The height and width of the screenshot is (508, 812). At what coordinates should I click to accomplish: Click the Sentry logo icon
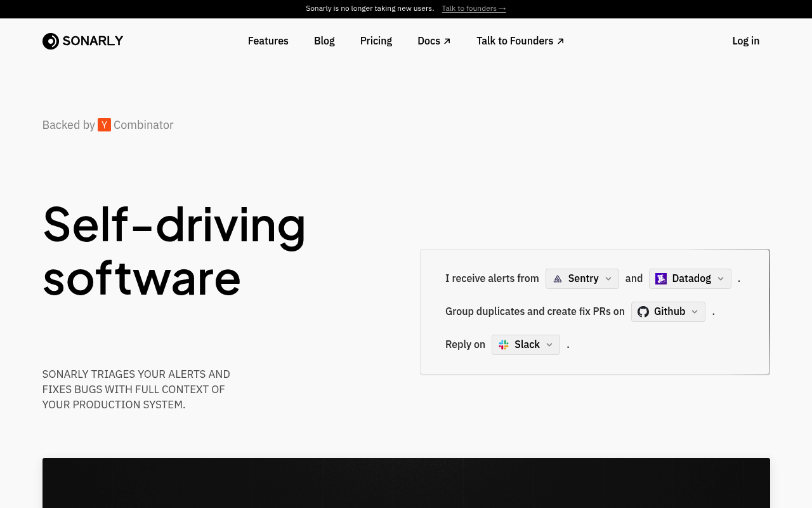pos(558,279)
